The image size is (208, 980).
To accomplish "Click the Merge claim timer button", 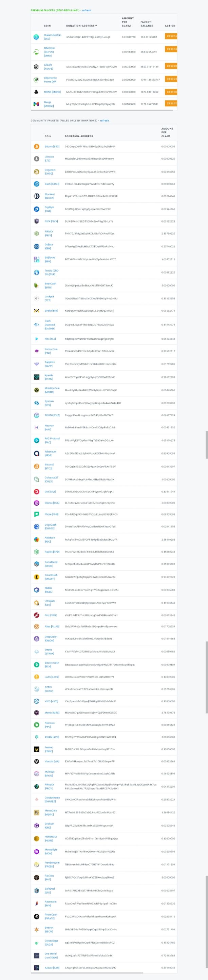I will [171, 103].
